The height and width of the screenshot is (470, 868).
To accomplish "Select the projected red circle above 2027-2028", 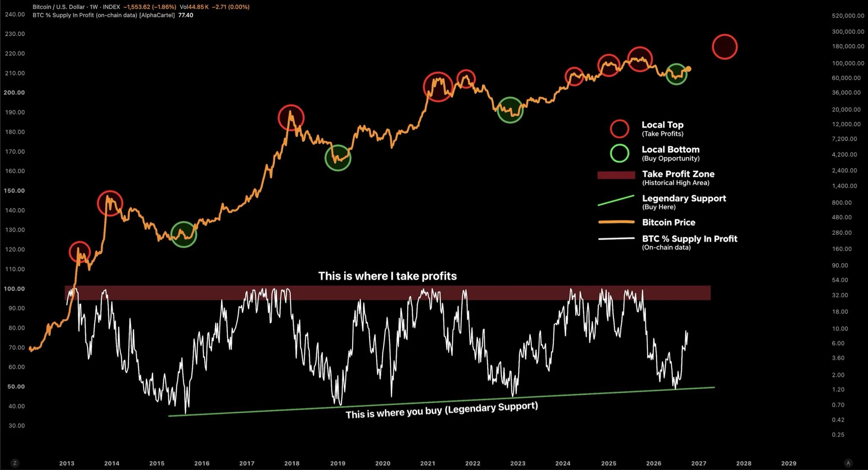I will (x=725, y=47).
